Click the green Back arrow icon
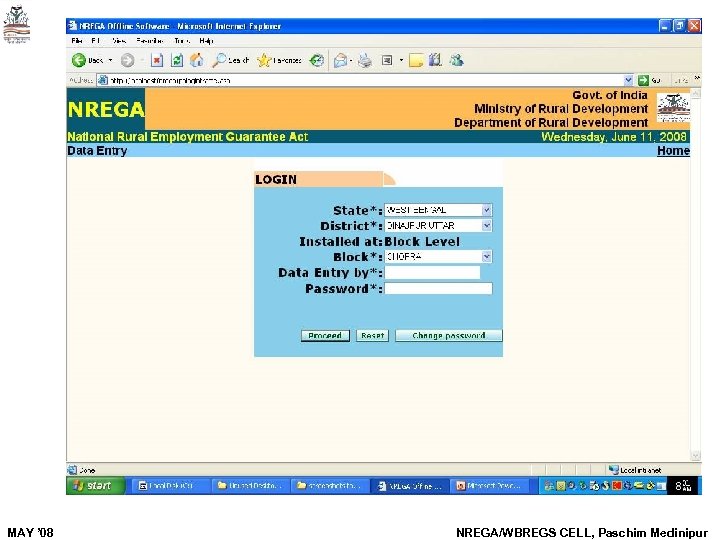 point(79,60)
